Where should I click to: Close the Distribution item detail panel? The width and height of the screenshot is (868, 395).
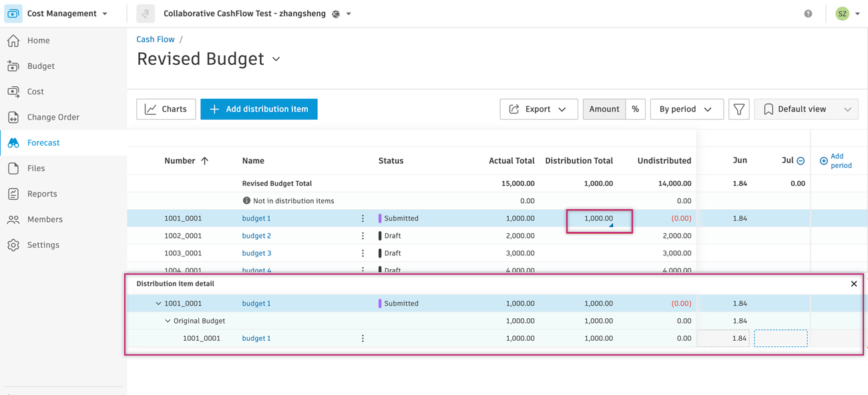pyautogui.click(x=854, y=284)
